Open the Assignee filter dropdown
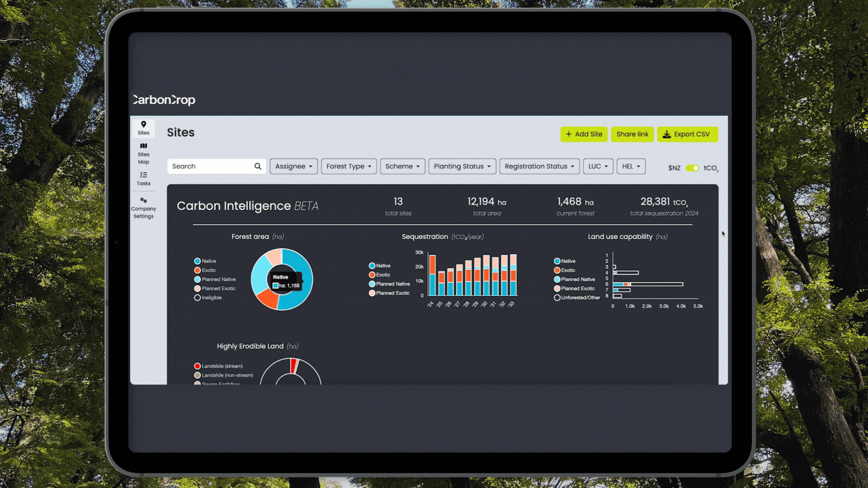 (294, 166)
